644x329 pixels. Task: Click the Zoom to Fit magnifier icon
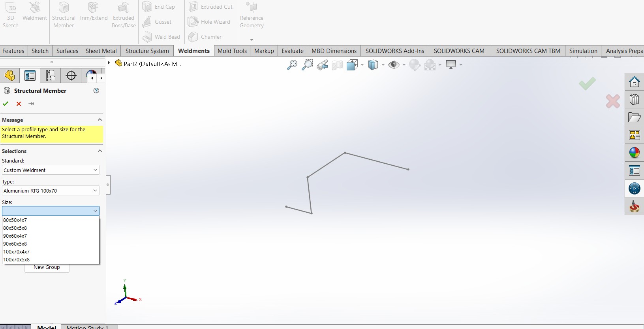[292, 65]
